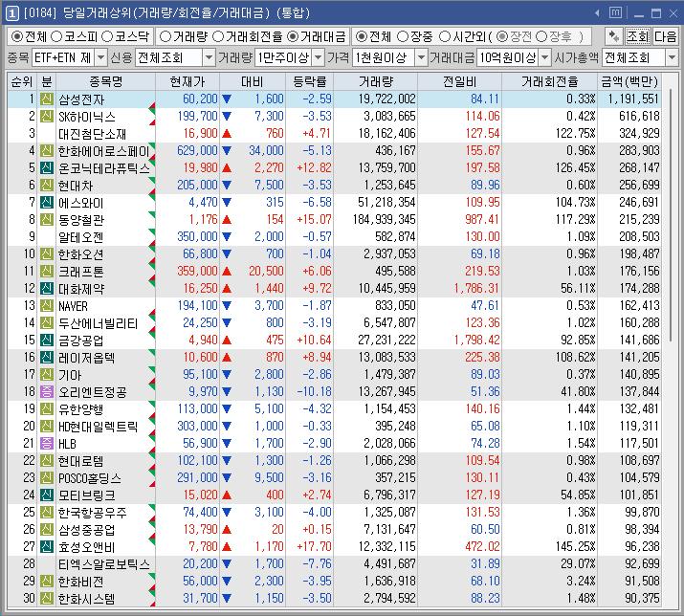Screen dimensions: 684x616
Task: Click the 신 credit badge for SK하이닉스
Action: coord(47,116)
